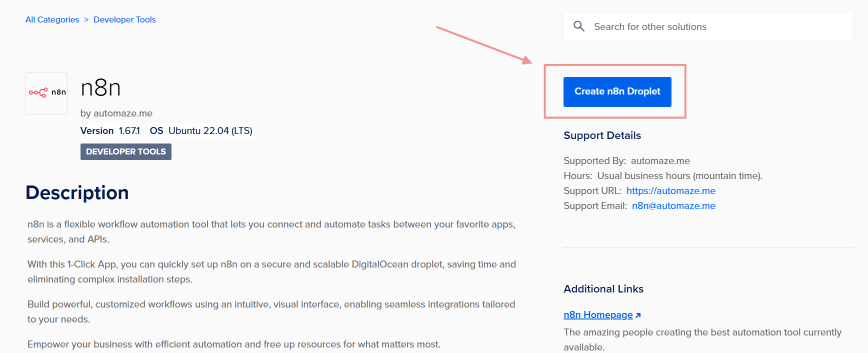Click the magnifying glass search icon
Image resolution: width=868 pixels, height=353 pixels.
(579, 26)
